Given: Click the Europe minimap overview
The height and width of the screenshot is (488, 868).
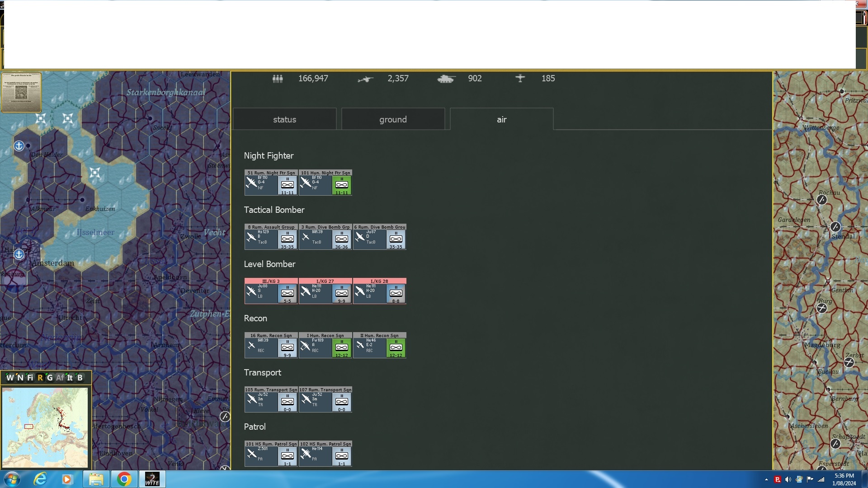Looking at the screenshot, I should tap(45, 427).
